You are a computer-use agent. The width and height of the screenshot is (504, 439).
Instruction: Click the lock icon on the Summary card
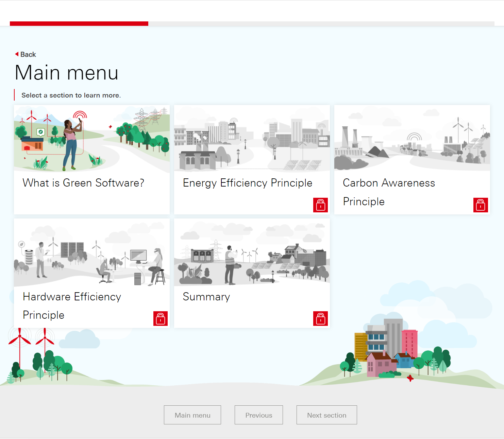click(x=320, y=318)
